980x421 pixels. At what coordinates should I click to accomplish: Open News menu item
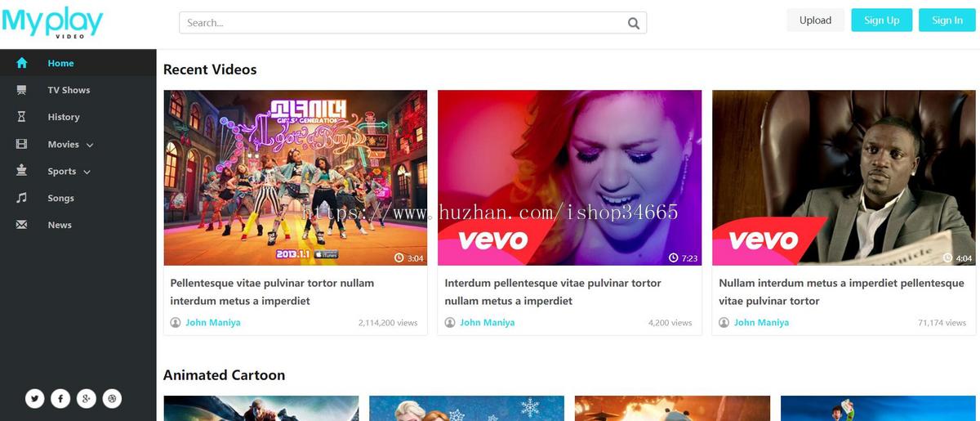coord(60,225)
